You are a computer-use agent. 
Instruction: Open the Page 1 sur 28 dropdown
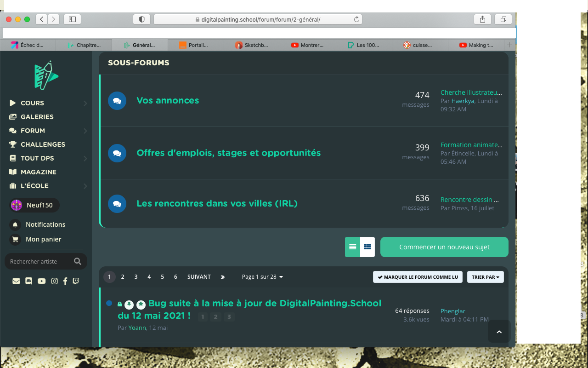point(262,277)
